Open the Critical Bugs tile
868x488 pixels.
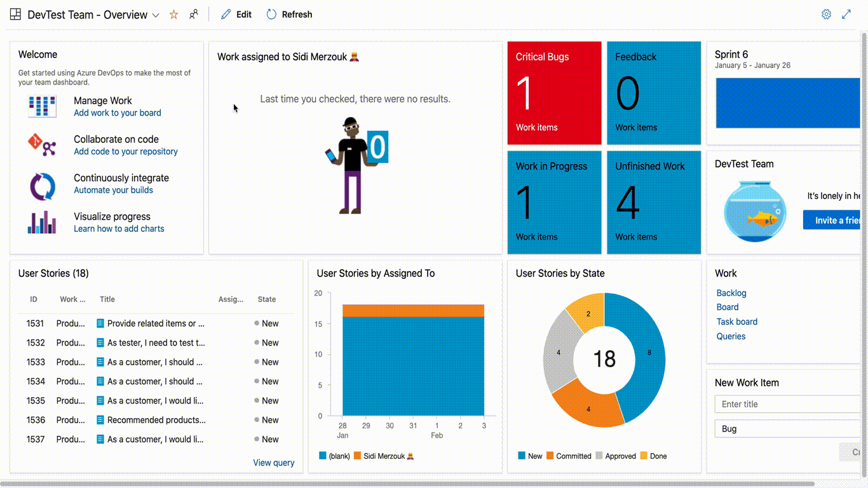(553, 93)
